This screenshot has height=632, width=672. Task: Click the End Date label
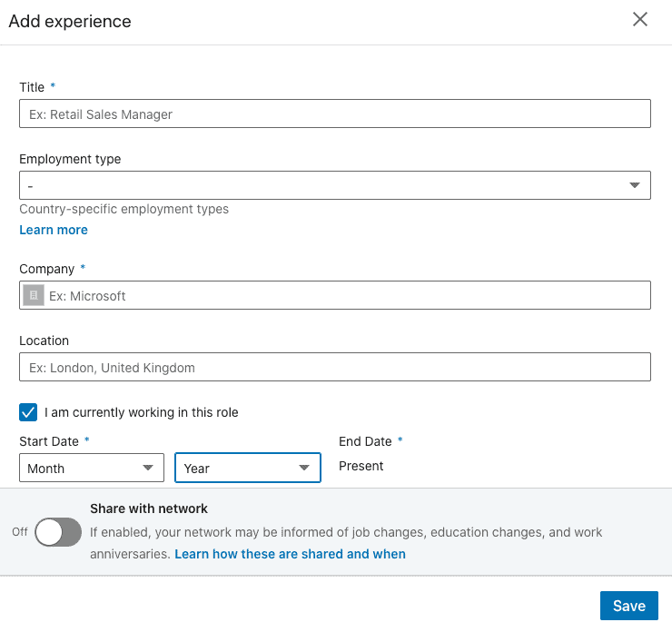point(365,441)
